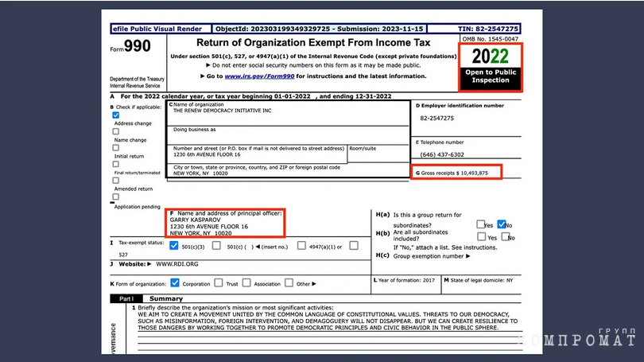Check the Application pending checkbox
The width and height of the screenshot is (644, 362).
point(116,197)
